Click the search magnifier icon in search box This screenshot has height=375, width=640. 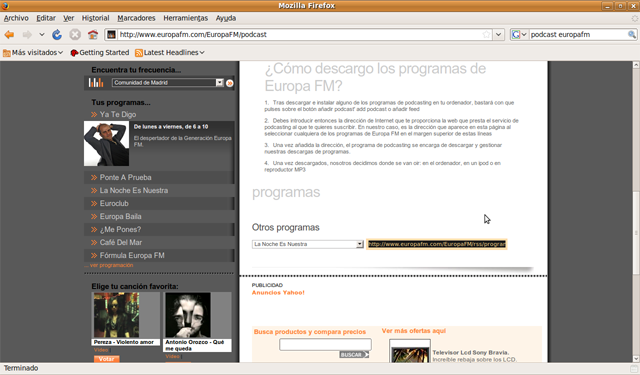631,35
